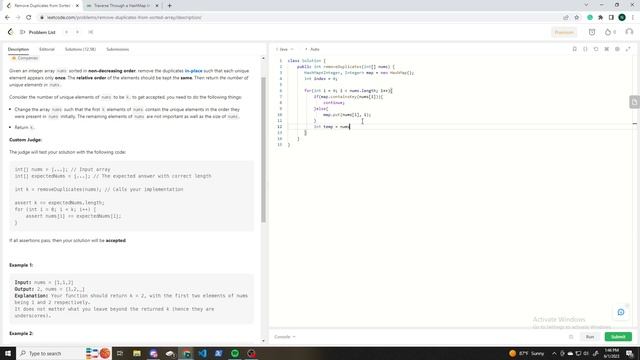
Task: Reset code to default icon
Action: pos(596,49)
